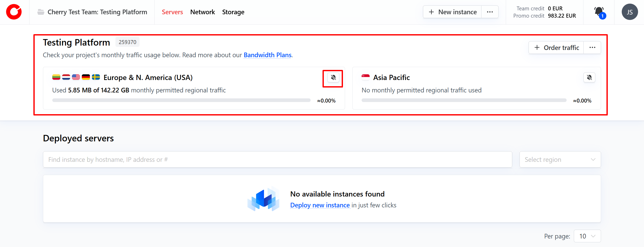Open more options next to New instance
Image resolution: width=644 pixels, height=247 pixels.
tap(490, 12)
